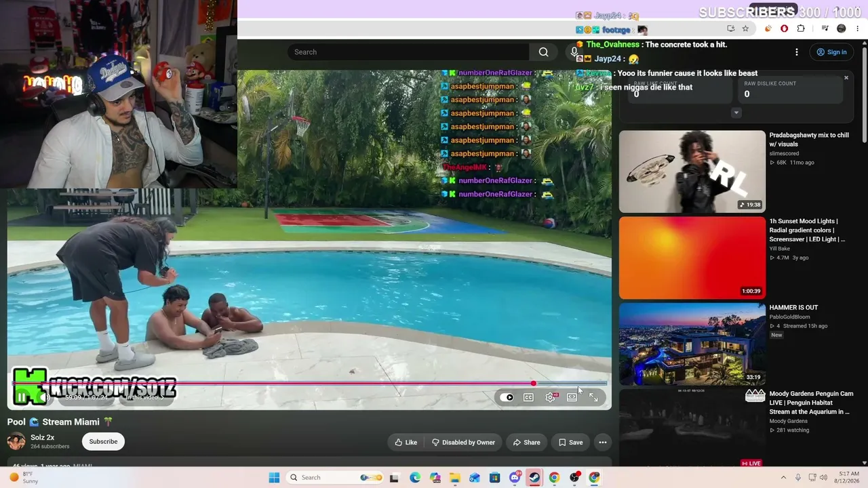Bookmark this page with the star icon
The height and width of the screenshot is (488, 868).
coord(745,28)
